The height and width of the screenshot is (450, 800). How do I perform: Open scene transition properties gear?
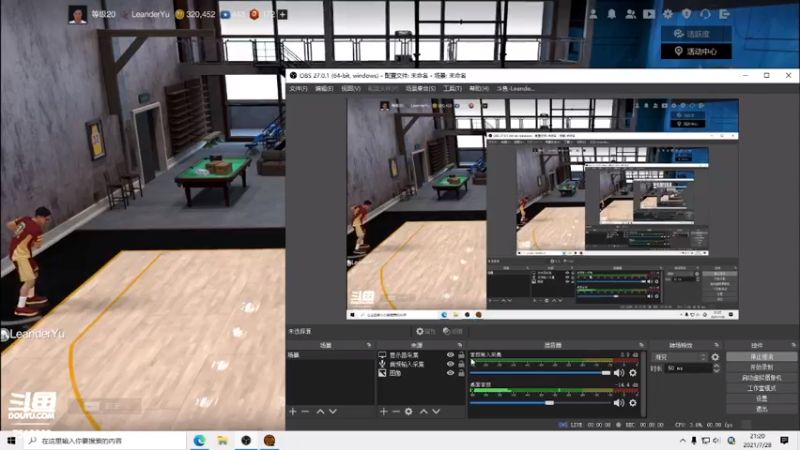coord(715,357)
